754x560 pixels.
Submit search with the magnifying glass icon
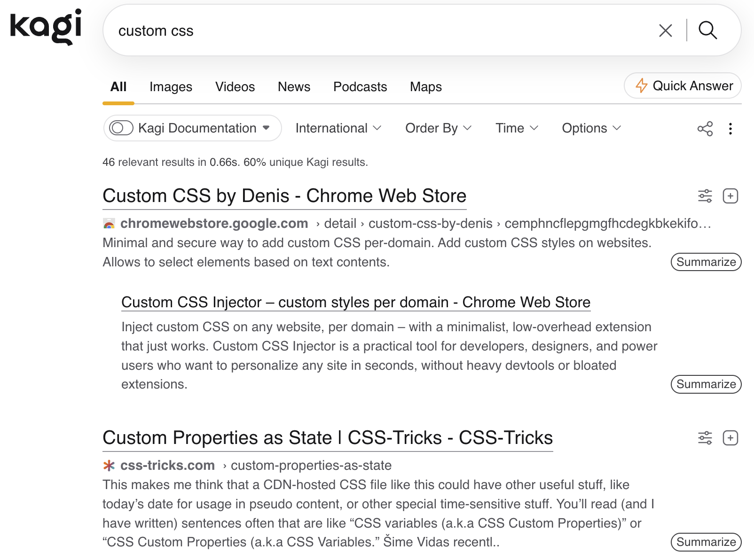click(x=707, y=31)
